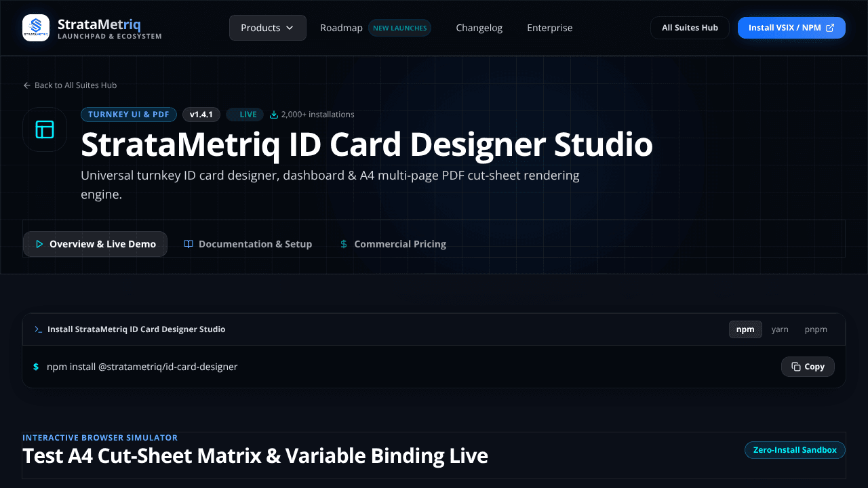Open the All Suites Hub button
Viewport: 868px width, 488px height.
pyautogui.click(x=690, y=28)
